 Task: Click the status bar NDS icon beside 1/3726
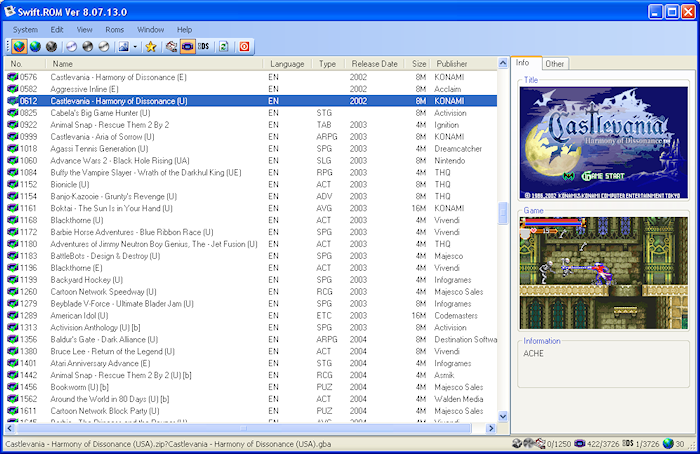click(x=628, y=443)
